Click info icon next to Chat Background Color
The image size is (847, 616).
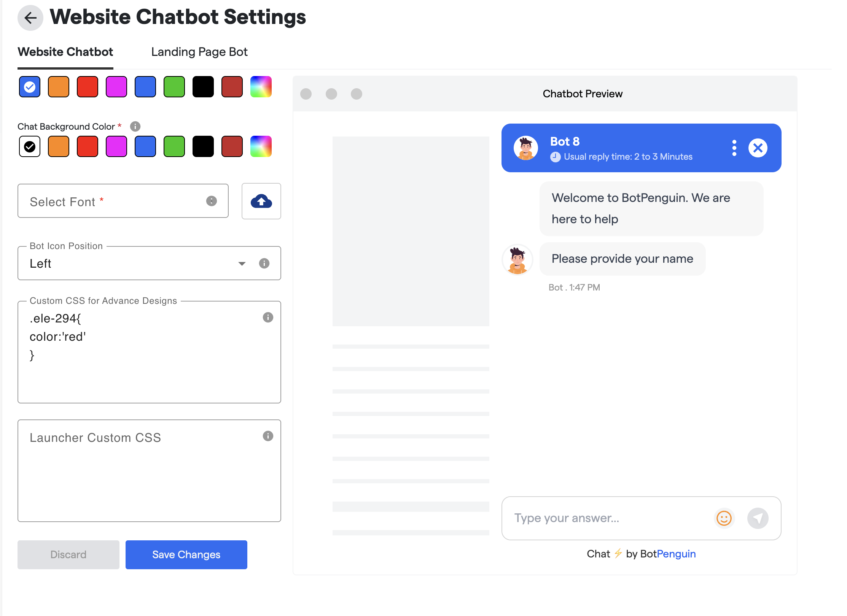pyautogui.click(x=135, y=126)
